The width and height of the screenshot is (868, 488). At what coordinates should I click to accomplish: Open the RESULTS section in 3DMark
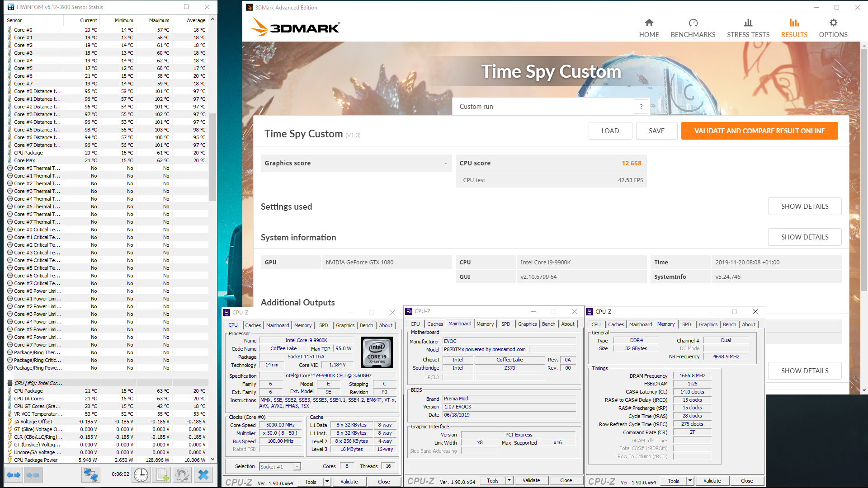(794, 28)
